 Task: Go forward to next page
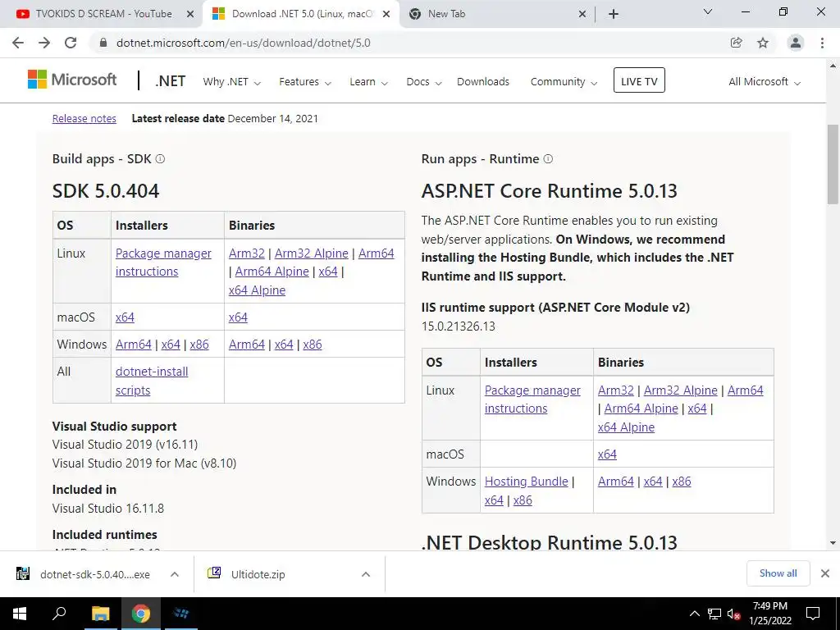point(44,43)
